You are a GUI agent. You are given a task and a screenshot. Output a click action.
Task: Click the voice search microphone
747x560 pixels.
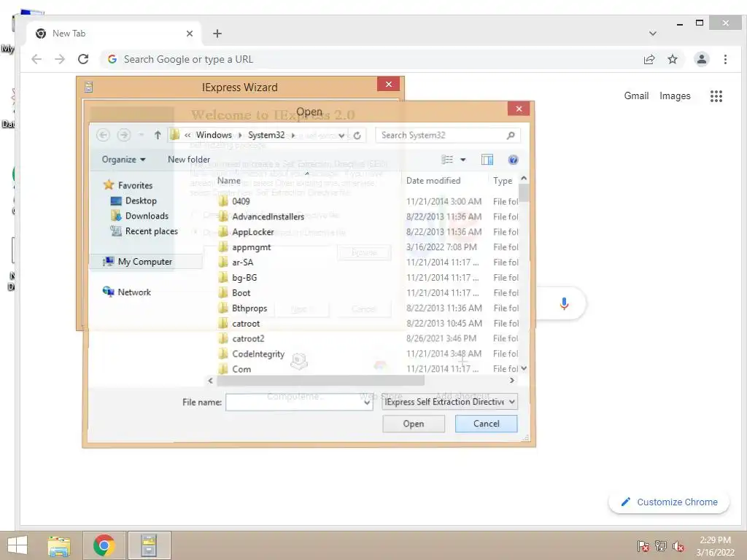564,303
